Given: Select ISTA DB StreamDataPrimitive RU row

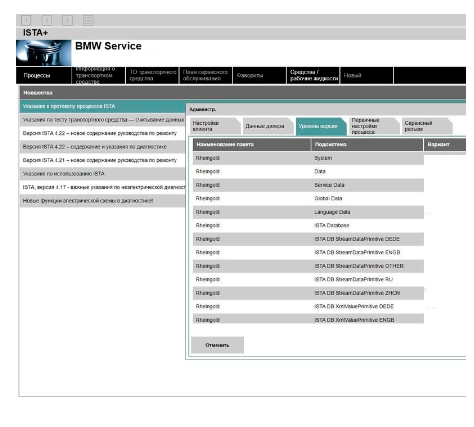Looking at the screenshot, I should [x=308, y=279].
